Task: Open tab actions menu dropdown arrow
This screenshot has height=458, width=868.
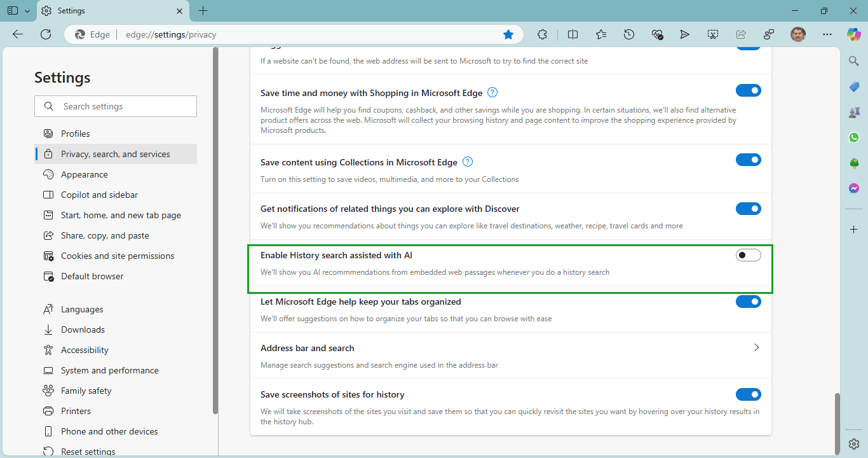Action: click(27, 11)
